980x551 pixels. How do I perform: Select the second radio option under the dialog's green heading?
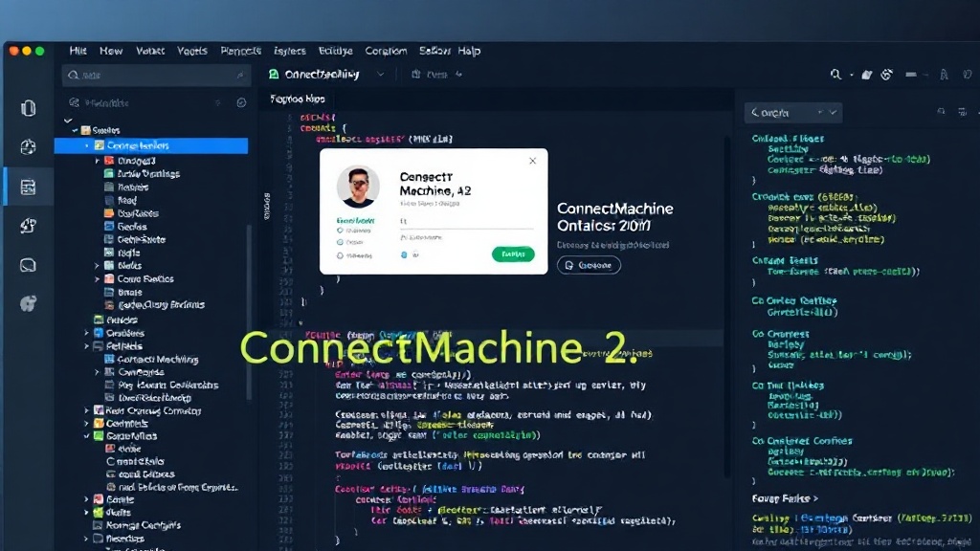340,242
